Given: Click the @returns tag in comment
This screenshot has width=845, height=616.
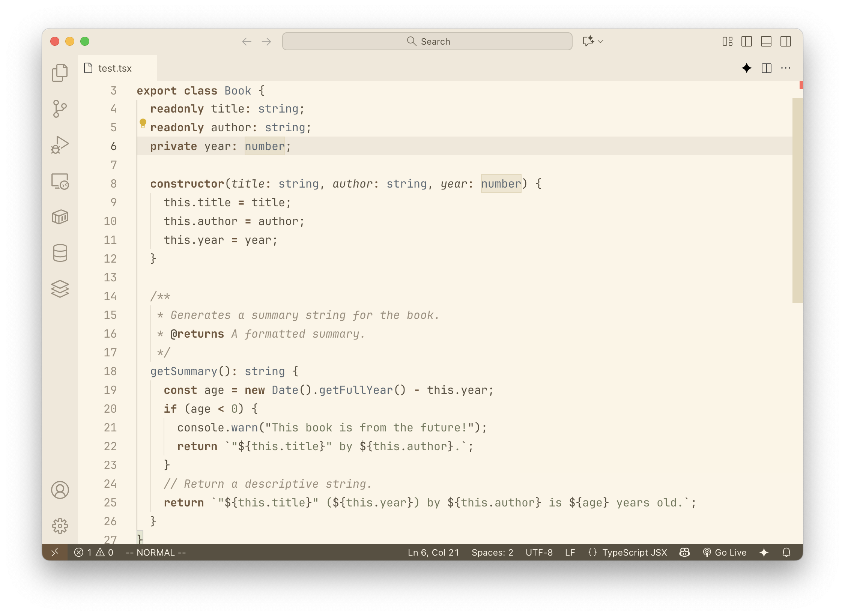Looking at the screenshot, I should pyautogui.click(x=197, y=334).
